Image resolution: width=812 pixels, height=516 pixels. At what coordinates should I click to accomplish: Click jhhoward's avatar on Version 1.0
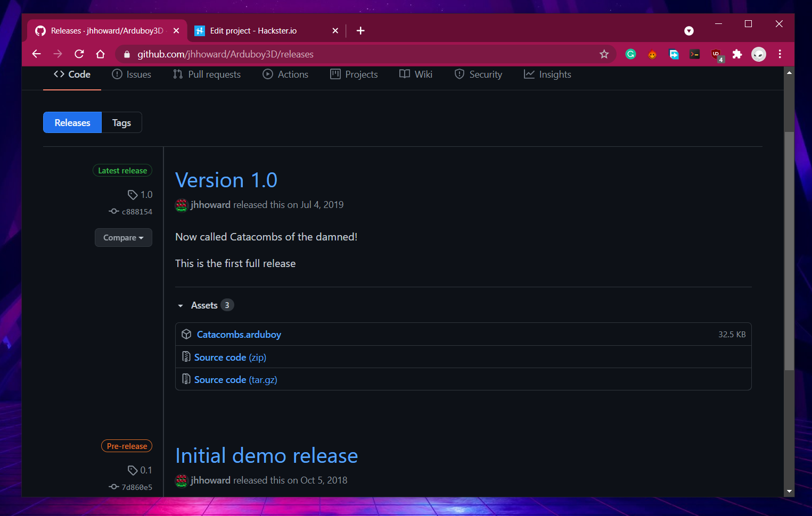pos(182,205)
